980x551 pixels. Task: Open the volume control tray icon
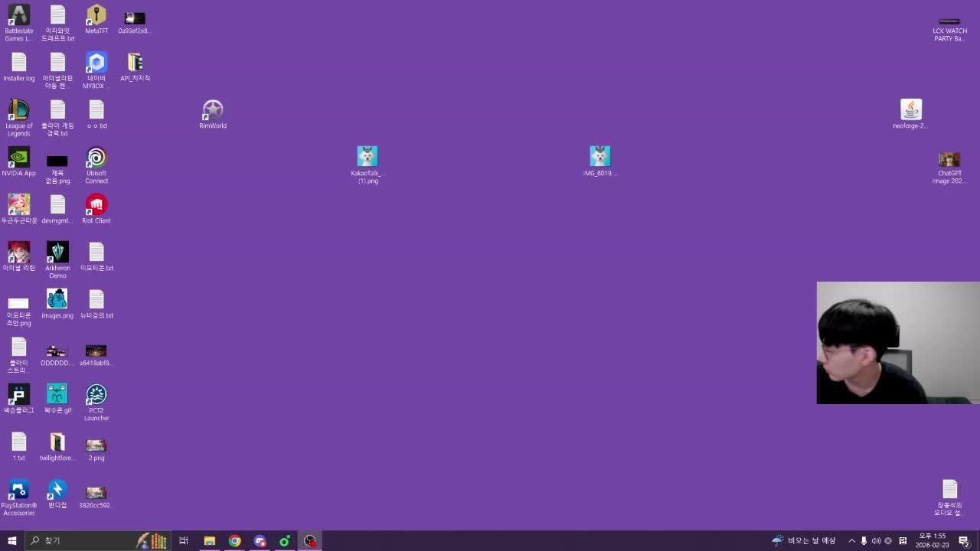[x=876, y=541]
